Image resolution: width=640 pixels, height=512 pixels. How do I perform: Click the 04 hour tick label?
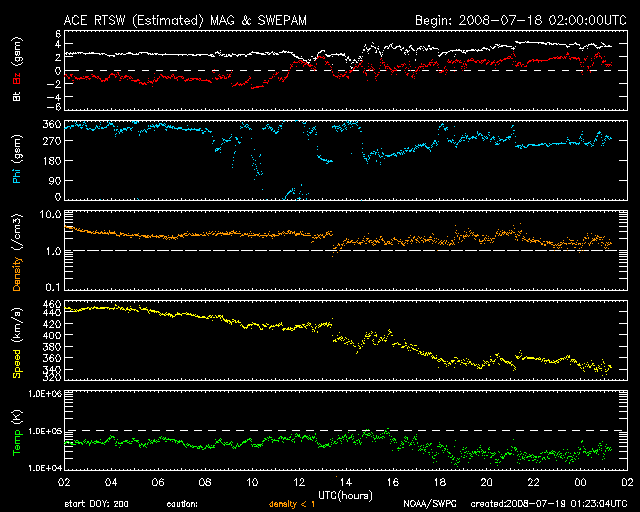tap(111, 483)
